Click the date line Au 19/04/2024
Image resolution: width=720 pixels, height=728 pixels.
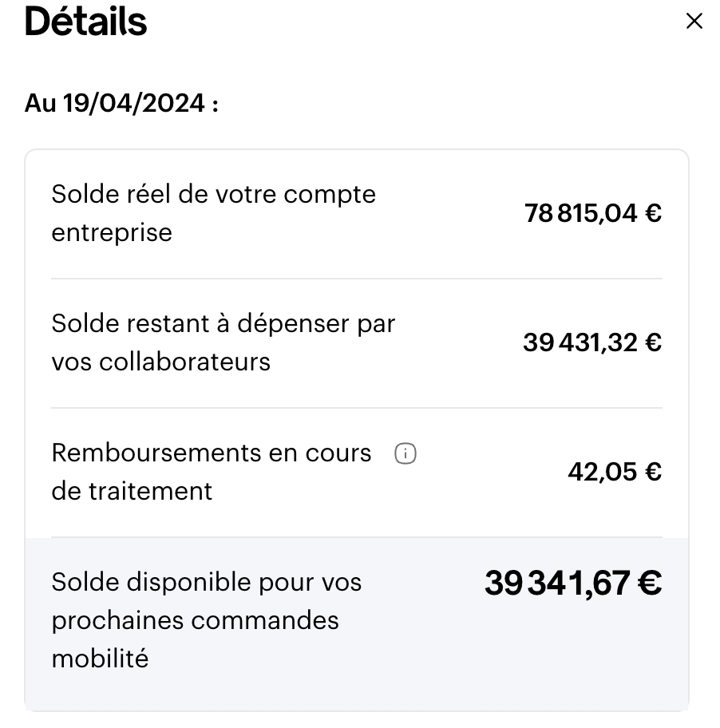(121, 103)
